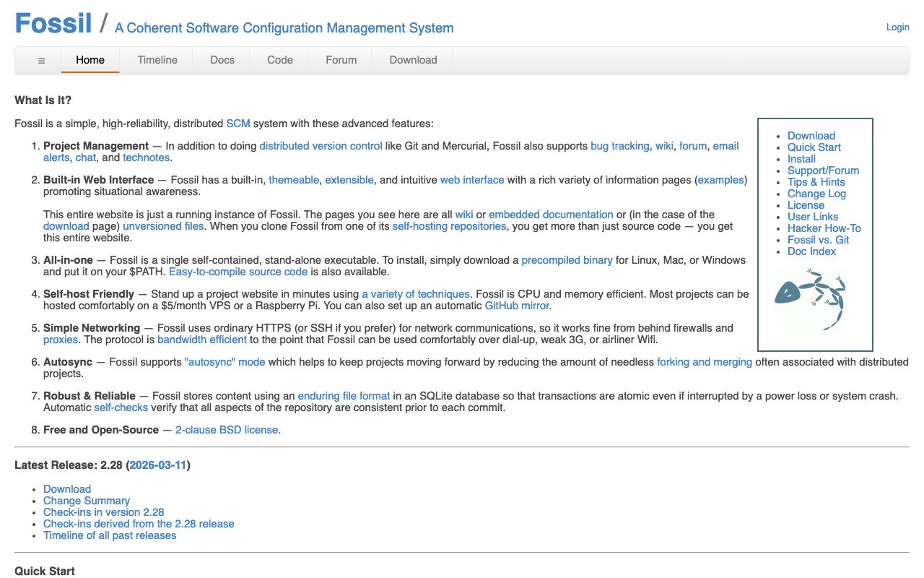This screenshot has width=924, height=578.
Task: Click the '"autosync" mode' link
Action: pos(225,362)
